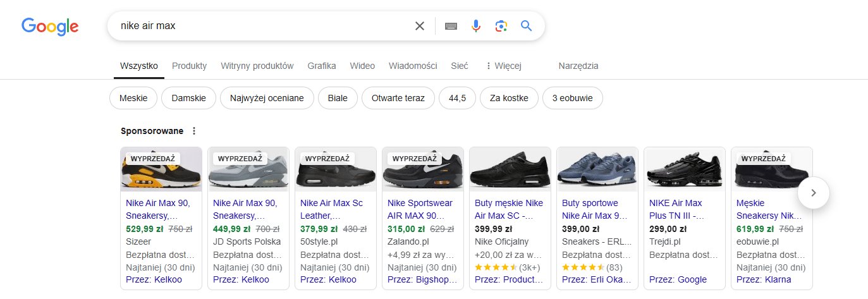Click the 'Przez: Bigshop' link
This screenshot has width=868, height=299.
click(422, 279)
